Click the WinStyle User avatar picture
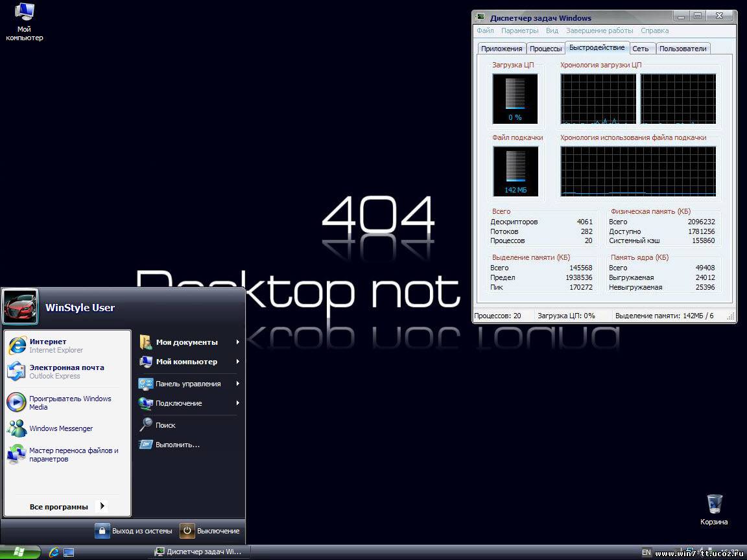The image size is (747, 560). (x=19, y=307)
